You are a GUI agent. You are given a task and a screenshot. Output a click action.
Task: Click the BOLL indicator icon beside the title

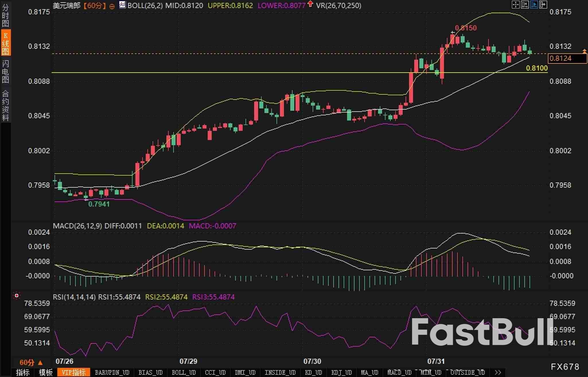click(x=122, y=5)
